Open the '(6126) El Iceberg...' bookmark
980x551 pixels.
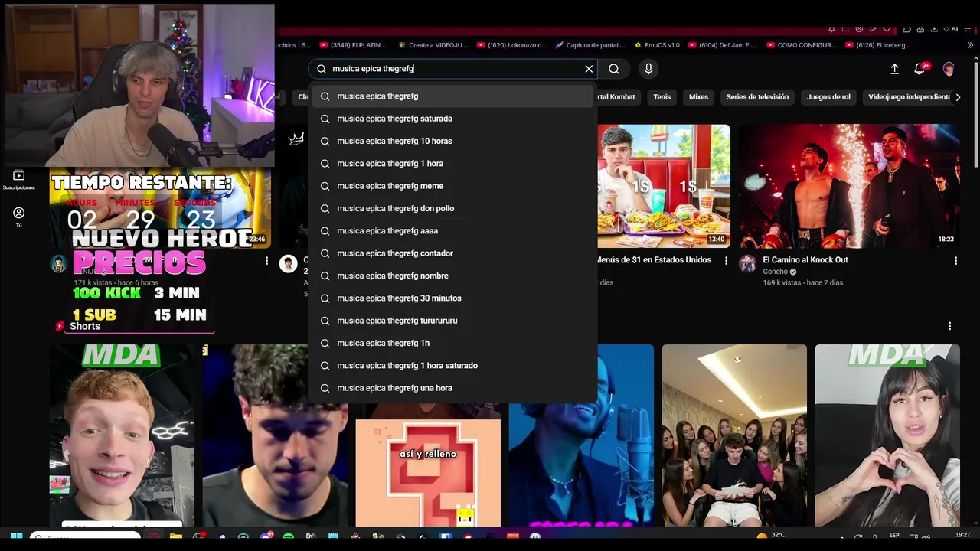coord(877,45)
